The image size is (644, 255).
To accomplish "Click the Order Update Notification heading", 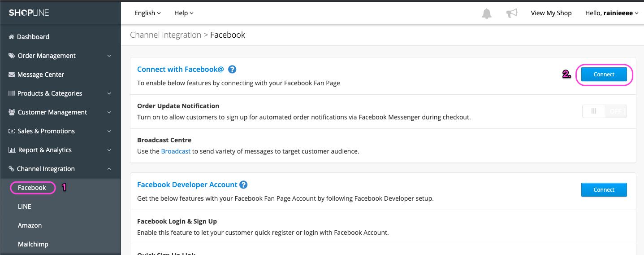I will (x=178, y=106).
